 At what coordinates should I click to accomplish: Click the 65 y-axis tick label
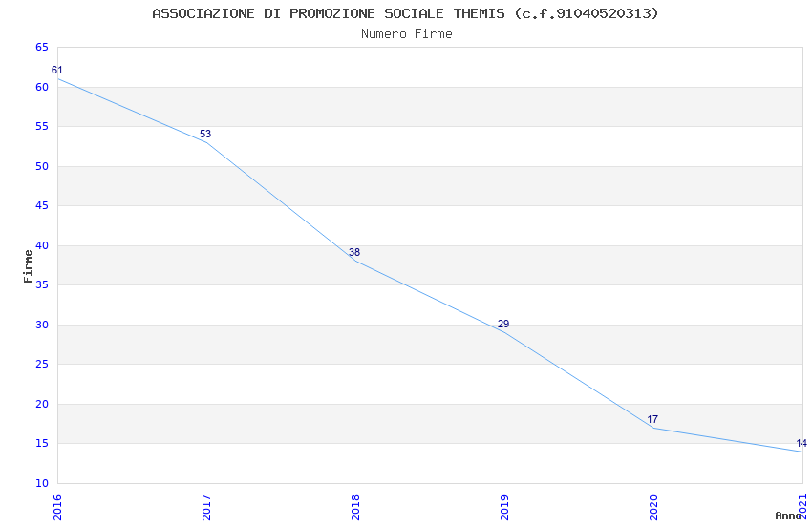pyautogui.click(x=42, y=47)
